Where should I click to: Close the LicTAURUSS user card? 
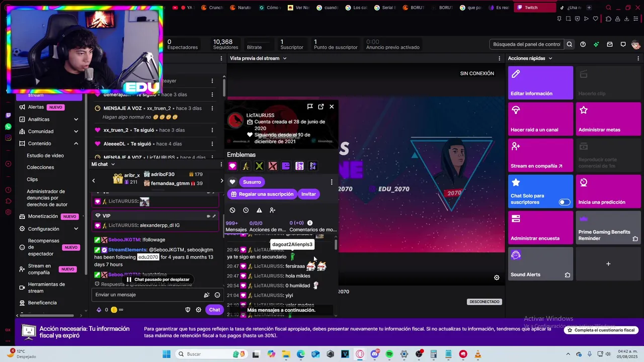coord(332,107)
